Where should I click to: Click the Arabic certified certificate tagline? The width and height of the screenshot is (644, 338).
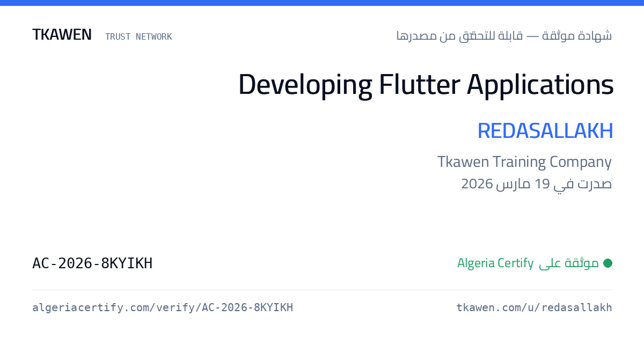(x=504, y=36)
